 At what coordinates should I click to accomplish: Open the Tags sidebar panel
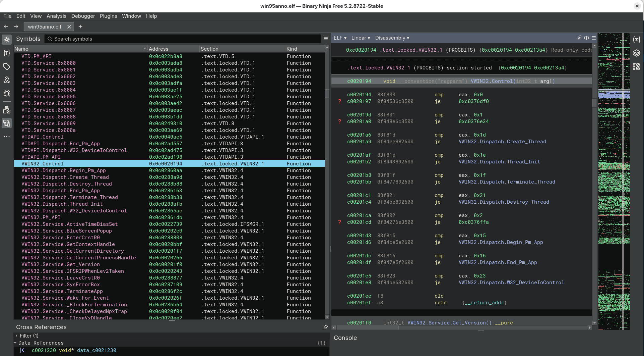tap(7, 66)
